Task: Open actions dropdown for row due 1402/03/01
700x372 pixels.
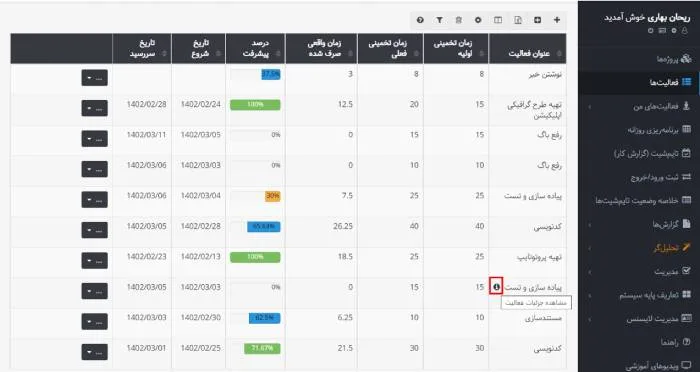Action: click(x=95, y=352)
